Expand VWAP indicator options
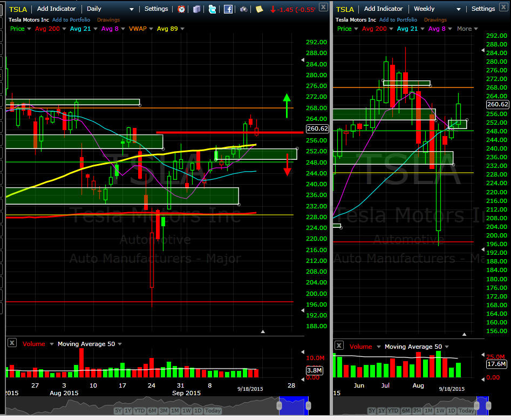The width and height of the screenshot is (511, 420). pos(151,29)
